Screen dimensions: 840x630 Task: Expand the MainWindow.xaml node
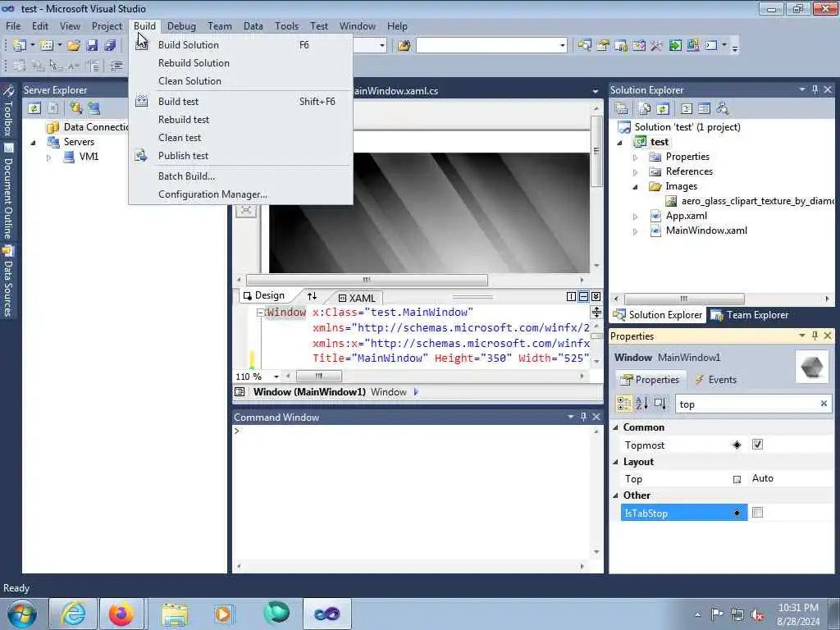636,231
